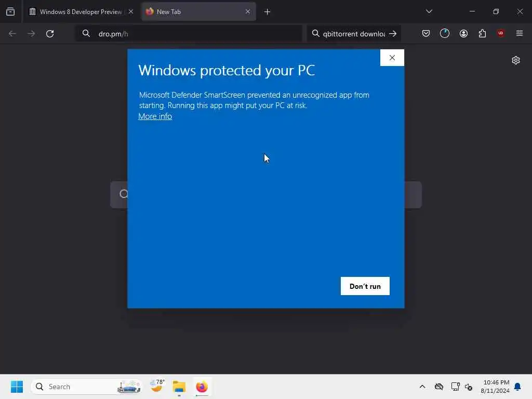This screenshot has height=399, width=532.
Task: Click the taskbar Search box
Action: coord(87,387)
